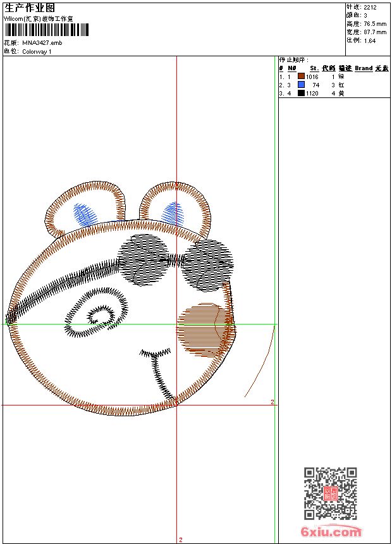The height and width of the screenshot is (544, 392).
Task: Select the width value 87.7 mm
Action: 375,32
